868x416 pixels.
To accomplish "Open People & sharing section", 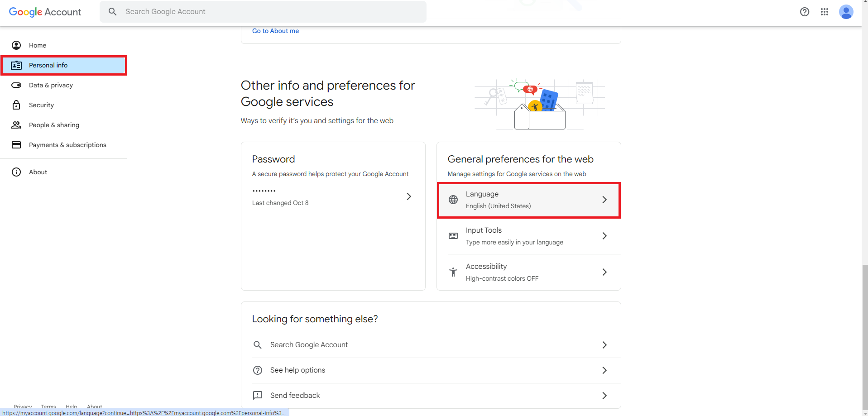I will point(63,125).
